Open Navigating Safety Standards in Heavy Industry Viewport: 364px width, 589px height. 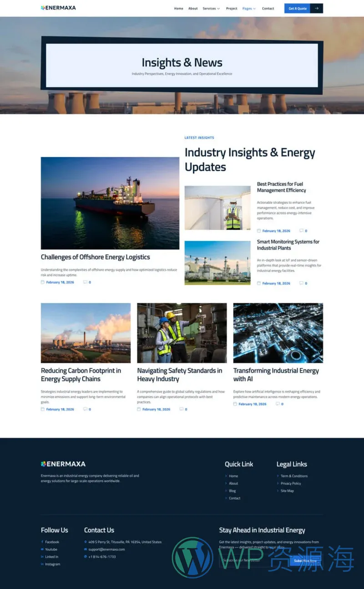(180, 374)
